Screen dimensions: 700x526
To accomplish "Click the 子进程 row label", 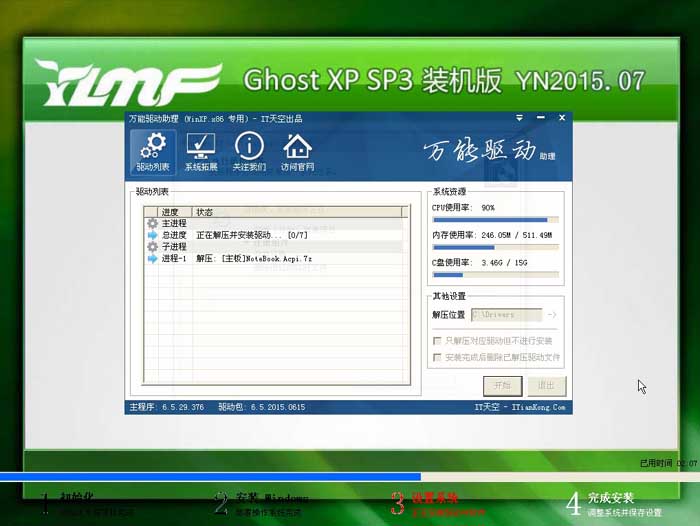I will point(174,246).
